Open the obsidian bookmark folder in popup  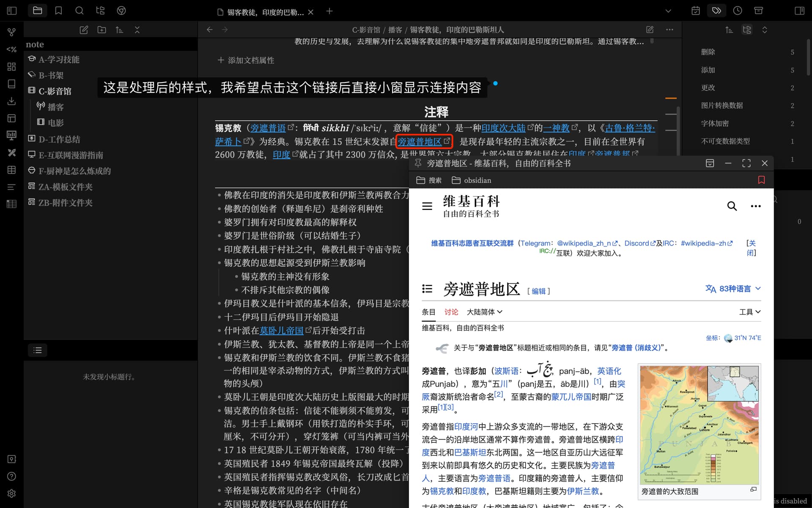pyautogui.click(x=472, y=180)
